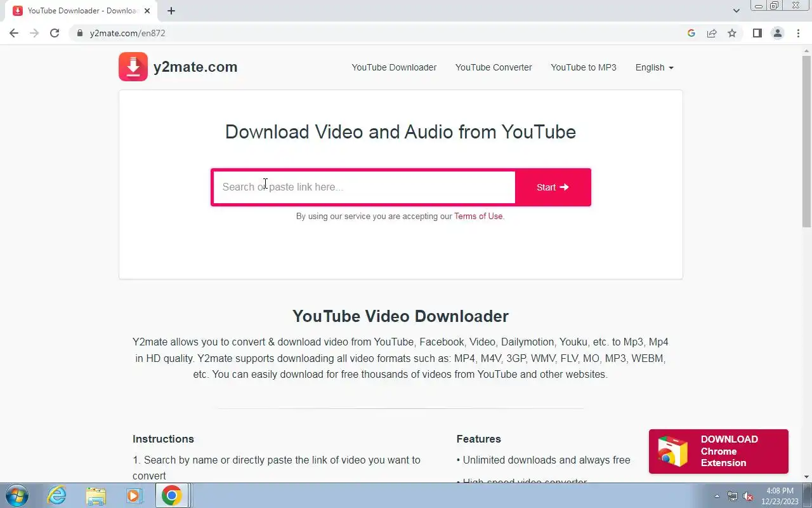Click the Start button to begin conversion

click(x=553, y=187)
